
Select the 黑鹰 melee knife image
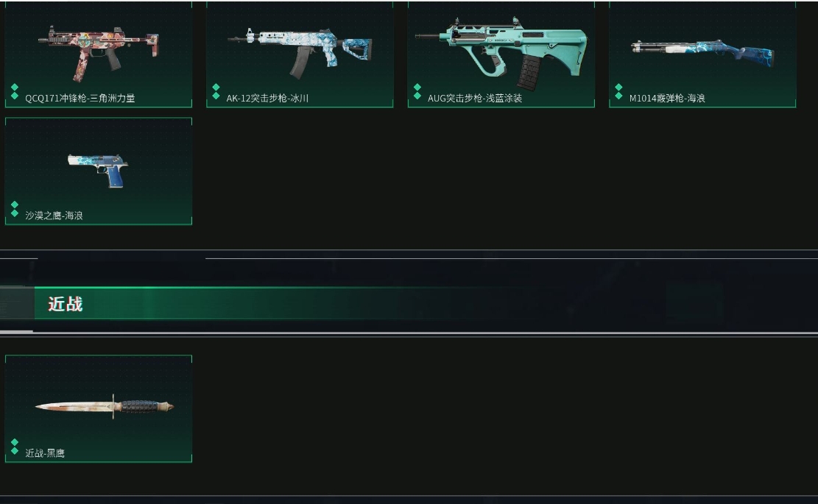pos(105,407)
